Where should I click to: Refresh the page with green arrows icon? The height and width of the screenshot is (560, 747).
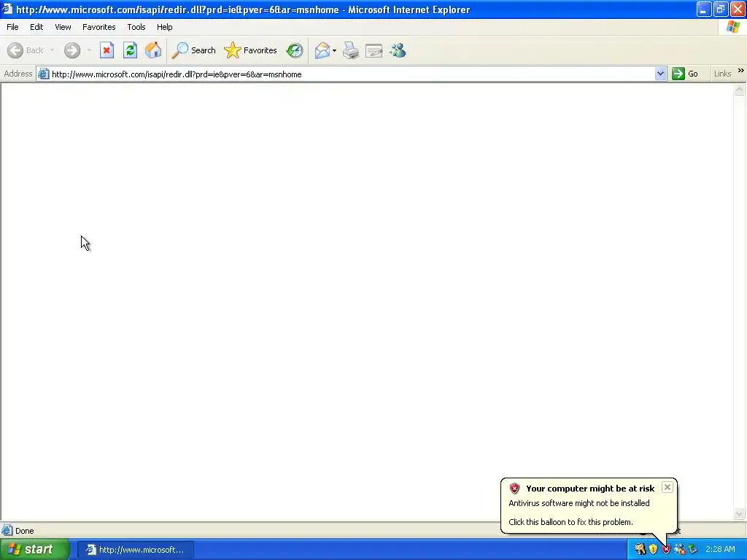pyautogui.click(x=130, y=50)
